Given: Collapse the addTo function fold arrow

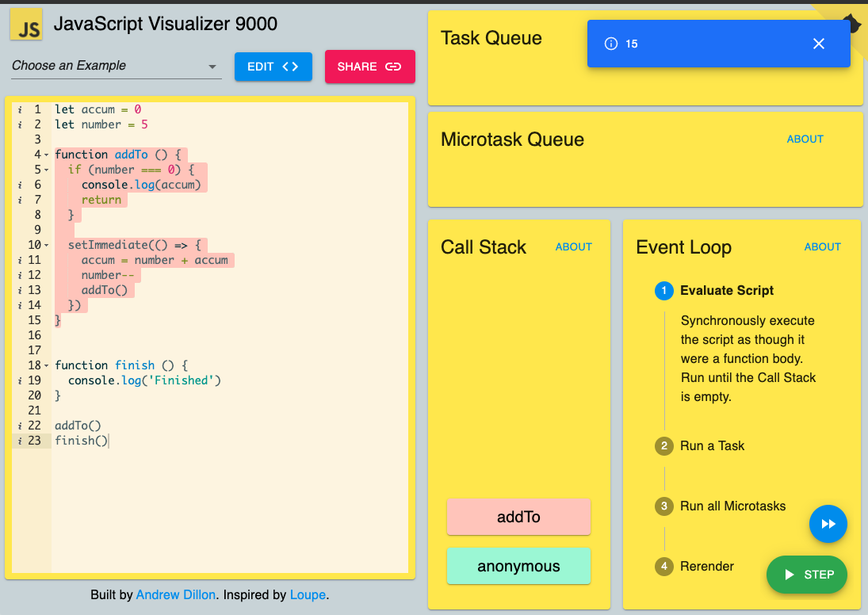Looking at the screenshot, I should click(47, 155).
